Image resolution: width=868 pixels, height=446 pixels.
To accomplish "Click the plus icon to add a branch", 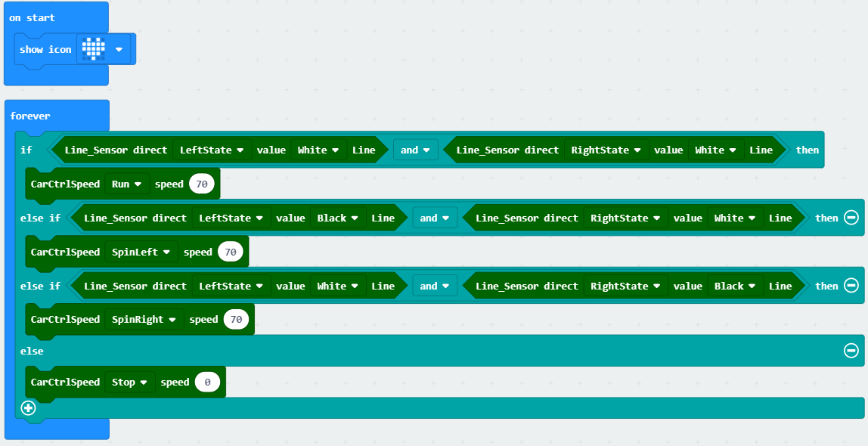I will click(x=28, y=407).
